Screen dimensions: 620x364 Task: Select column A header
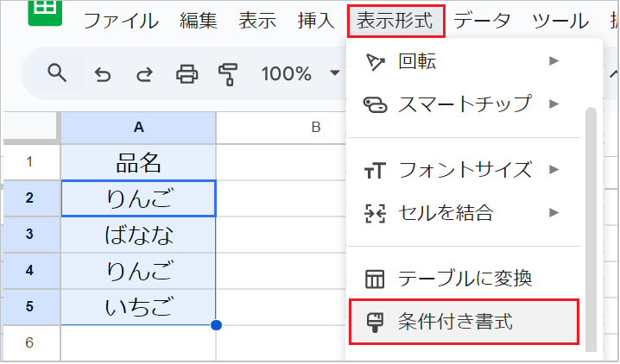coord(138,128)
